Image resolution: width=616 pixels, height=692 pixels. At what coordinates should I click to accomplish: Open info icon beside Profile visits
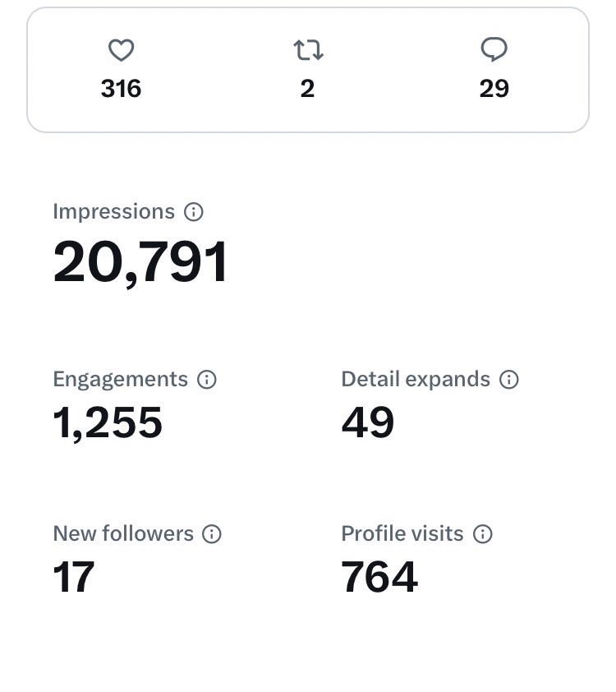483,534
